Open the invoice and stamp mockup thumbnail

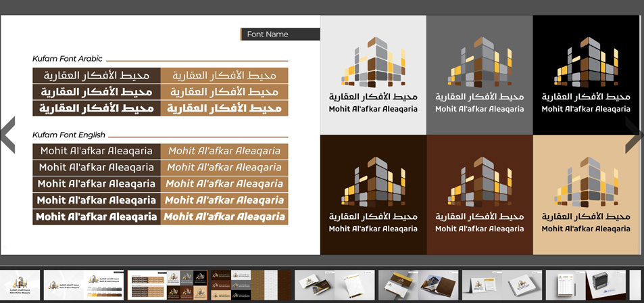tap(586, 285)
